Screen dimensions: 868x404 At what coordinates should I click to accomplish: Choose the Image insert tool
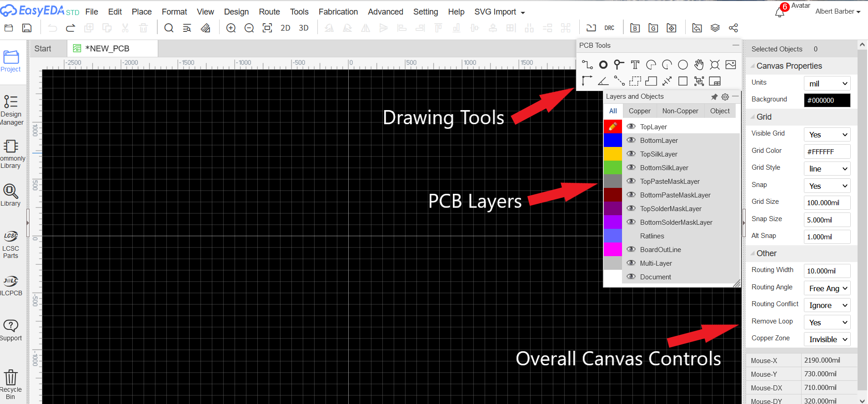click(731, 65)
